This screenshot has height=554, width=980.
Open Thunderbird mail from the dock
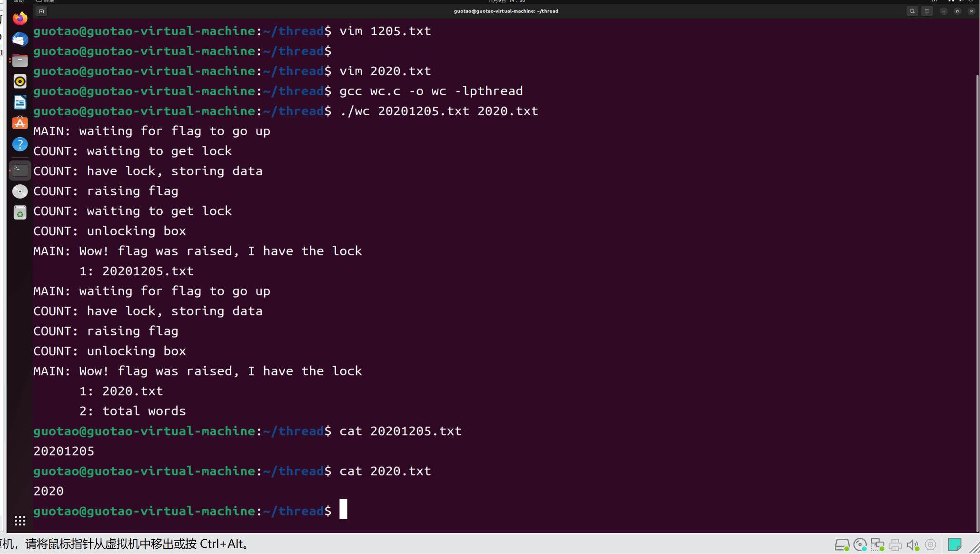pyautogui.click(x=20, y=40)
